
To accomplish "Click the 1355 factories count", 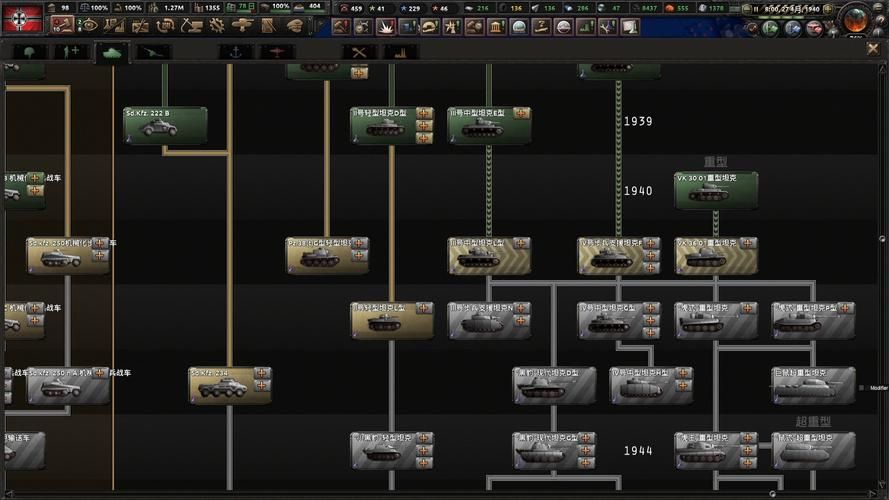I will (212, 8).
